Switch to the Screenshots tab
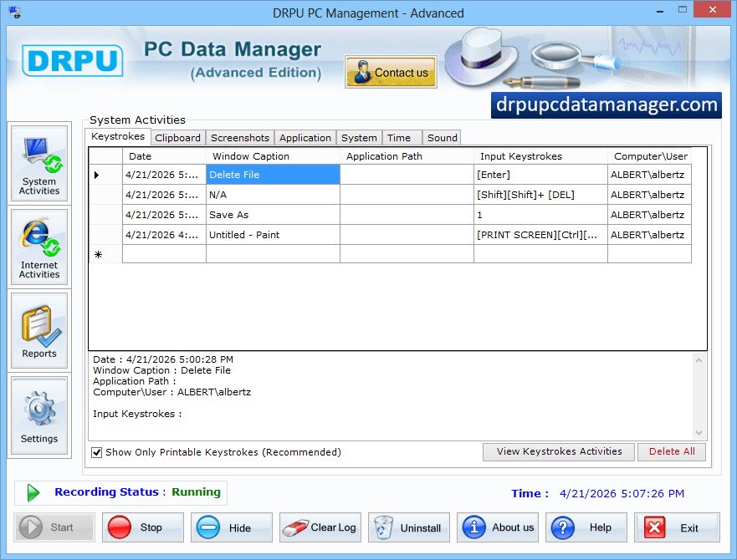737x560 pixels. [240, 138]
